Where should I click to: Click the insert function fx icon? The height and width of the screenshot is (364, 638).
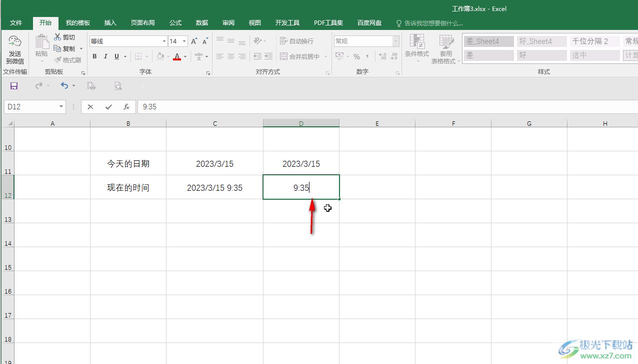[x=126, y=107]
